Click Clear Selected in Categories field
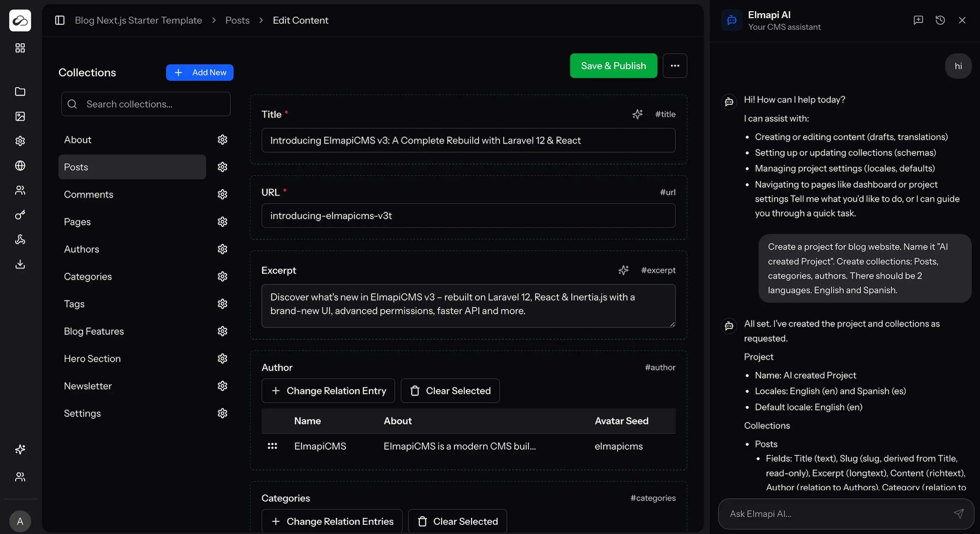 pos(458,521)
